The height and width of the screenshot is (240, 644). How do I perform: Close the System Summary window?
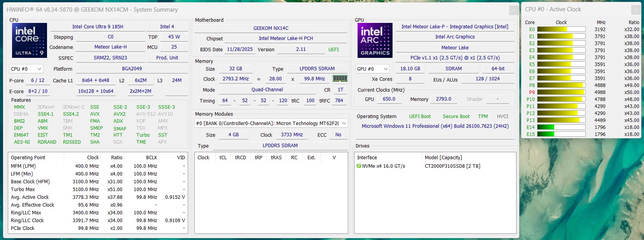click(514, 10)
